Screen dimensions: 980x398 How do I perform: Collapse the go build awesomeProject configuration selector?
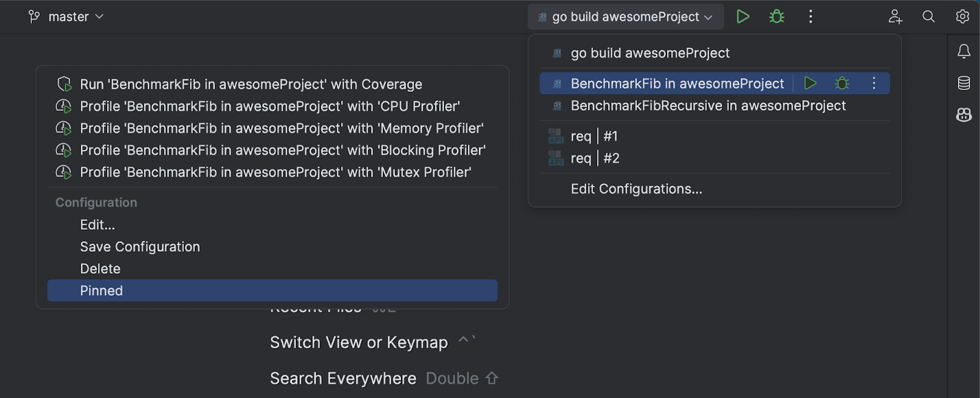tap(625, 17)
